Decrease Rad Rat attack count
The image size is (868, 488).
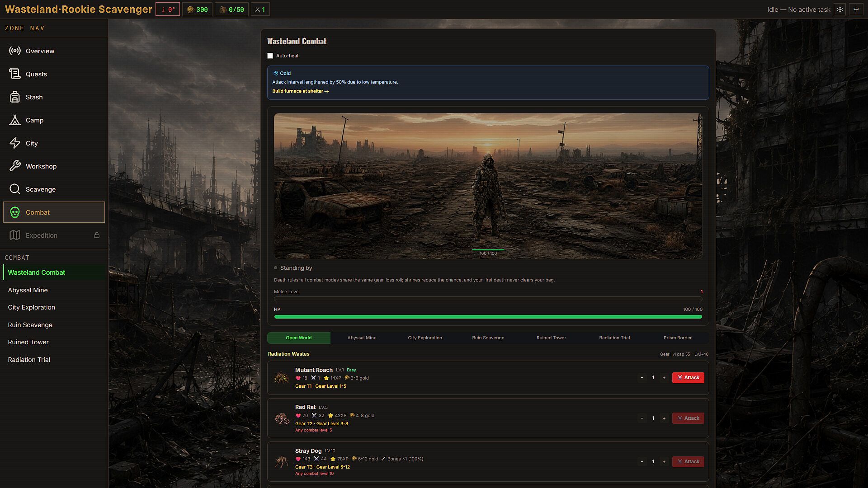pos(642,418)
